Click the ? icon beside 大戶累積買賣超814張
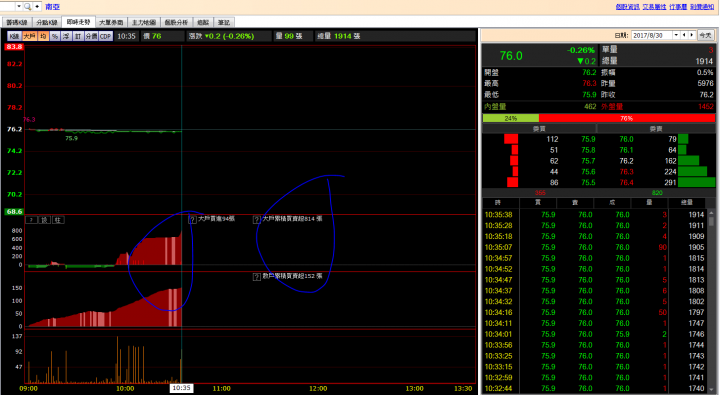 [x=257, y=220]
